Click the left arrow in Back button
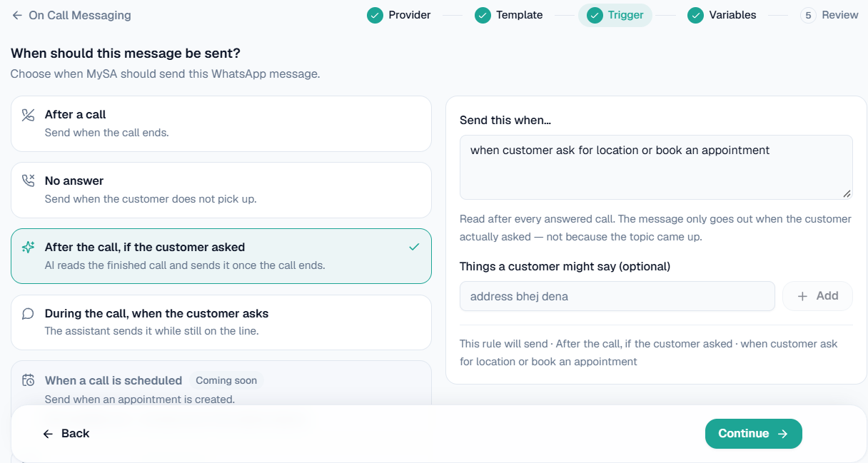The width and height of the screenshot is (868, 463). (48, 434)
